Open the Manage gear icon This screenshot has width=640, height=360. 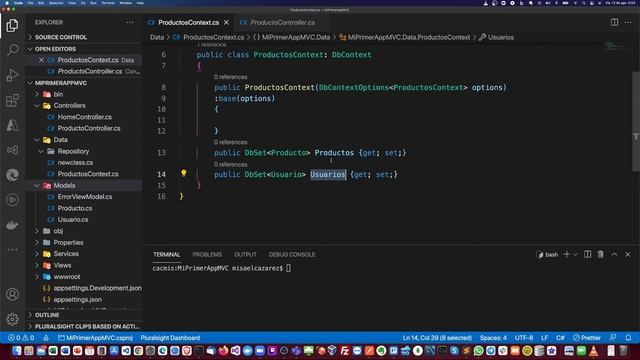point(12,319)
